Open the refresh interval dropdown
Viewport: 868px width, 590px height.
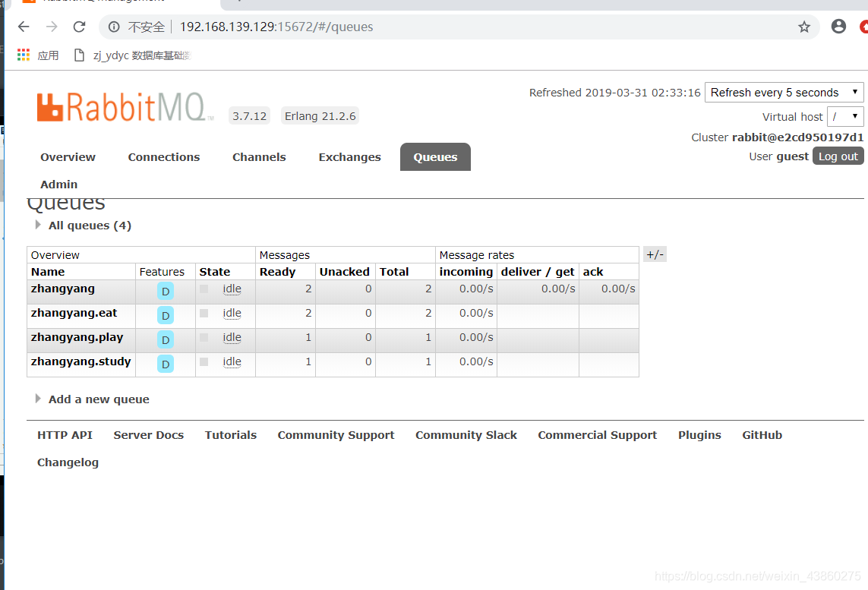(784, 93)
